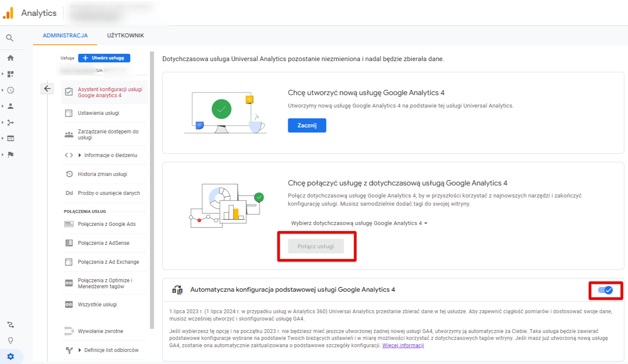Open Wybierz dotychczasową usługę Google Analytics 4 dropdown
This screenshot has width=628, height=364.
(x=359, y=223)
